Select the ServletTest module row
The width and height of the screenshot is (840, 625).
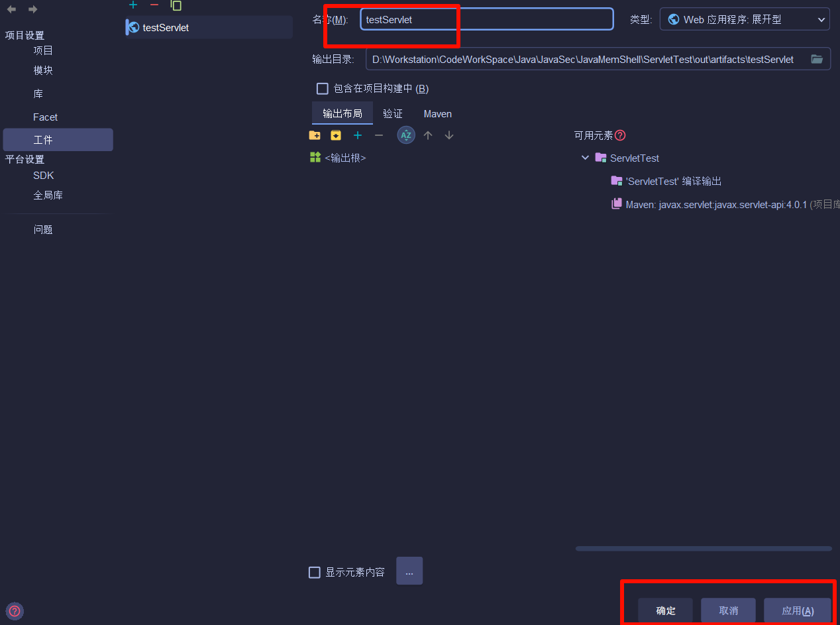click(x=627, y=158)
